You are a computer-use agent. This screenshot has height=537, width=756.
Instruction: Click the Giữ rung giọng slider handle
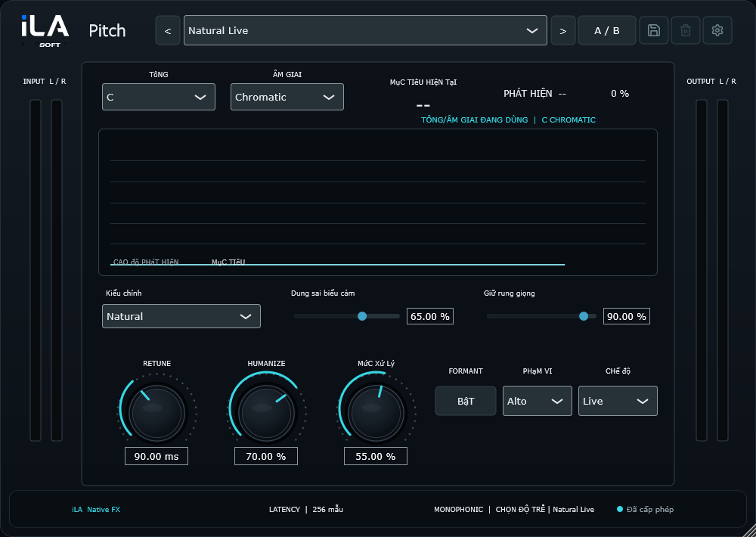point(584,316)
